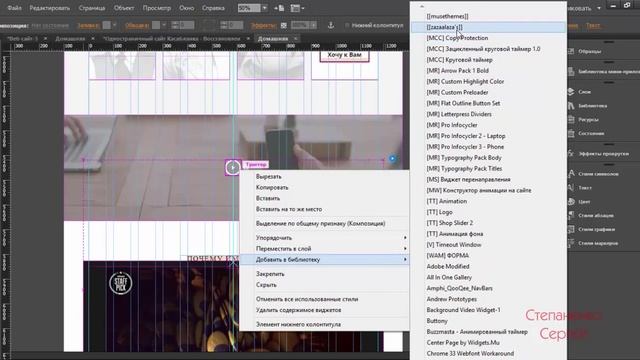This screenshot has width=640, height=360.
Task: Open the Библиотека CC libraries panel icon
Action: point(571,71)
